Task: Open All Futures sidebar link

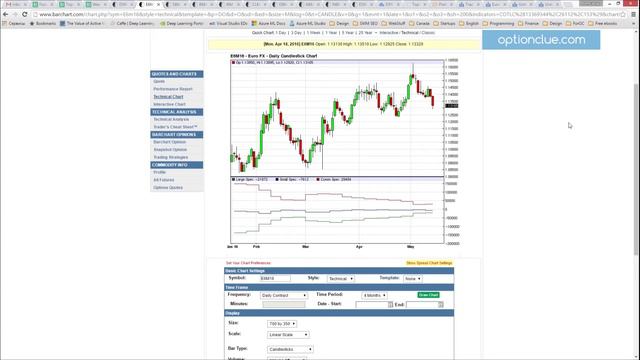Action: tap(164, 180)
